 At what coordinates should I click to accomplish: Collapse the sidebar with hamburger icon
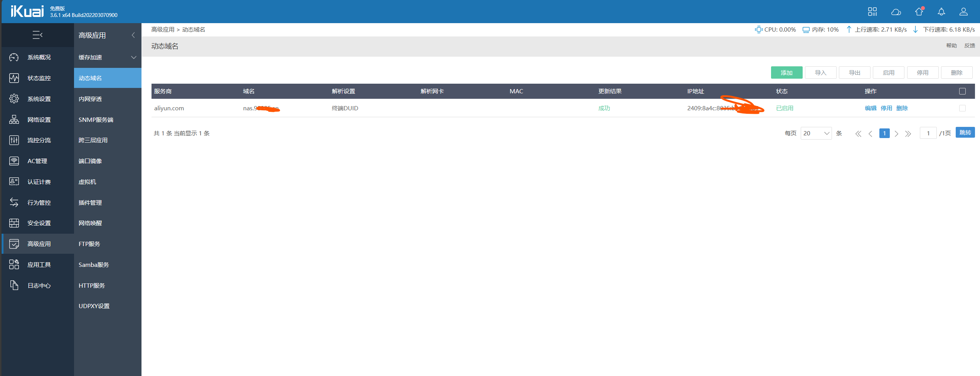click(37, 35)
